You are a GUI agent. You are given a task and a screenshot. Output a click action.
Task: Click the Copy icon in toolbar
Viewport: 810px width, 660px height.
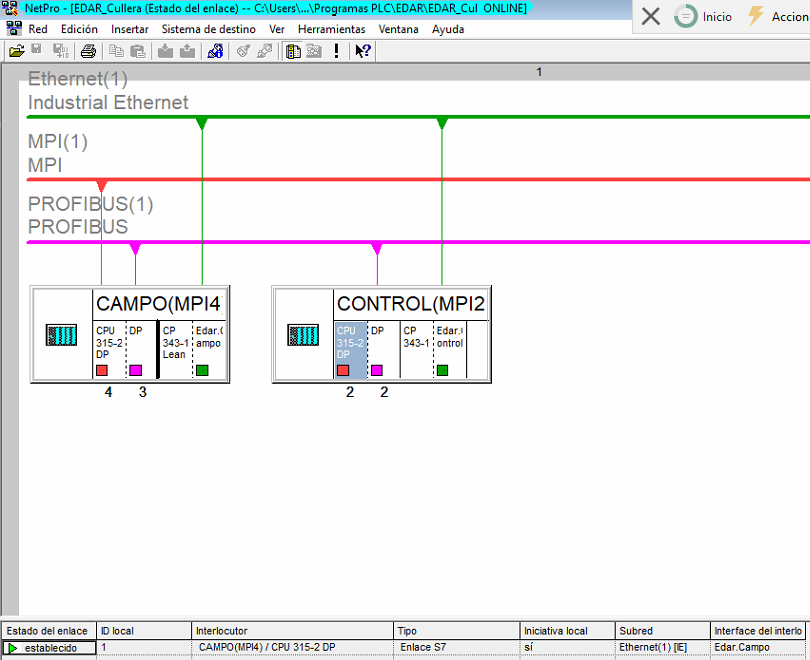(x=116, y=51)
